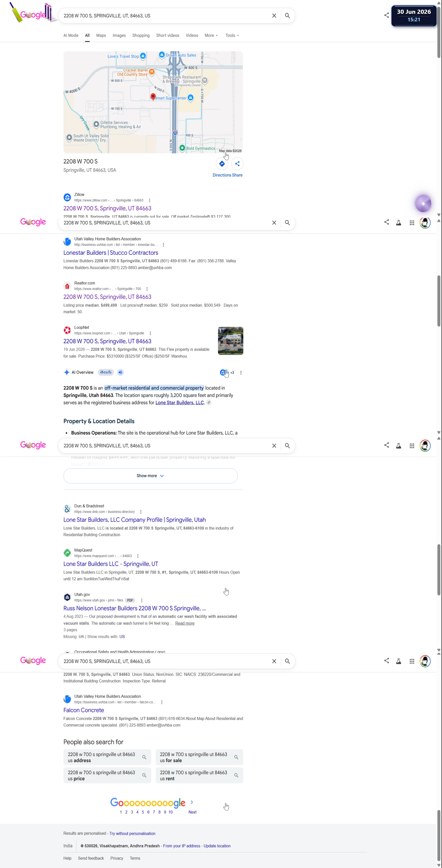The height and width of the screenshot is (868, 442).
Task: Expand the More search filters dropdown
Action: coord(211,35)
